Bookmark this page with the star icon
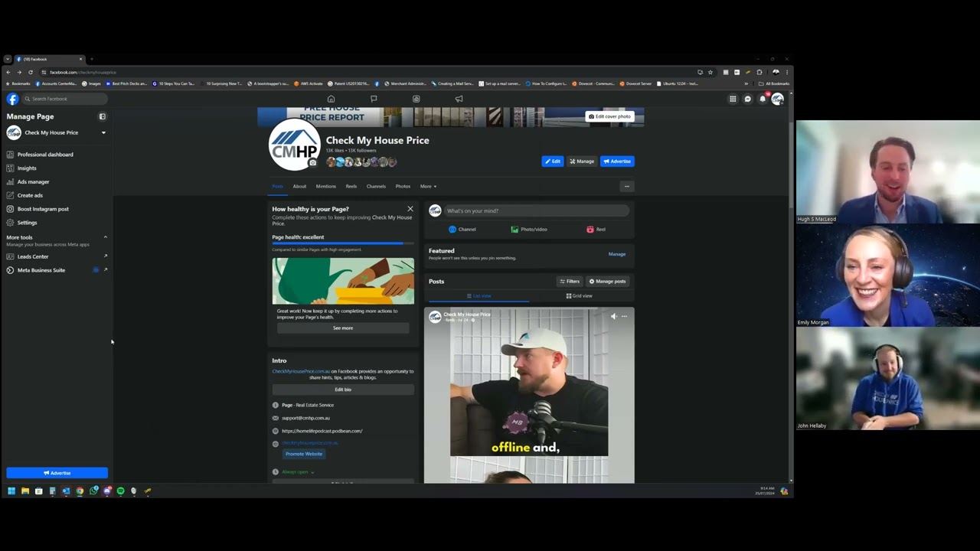 click(x=710, y=72)
